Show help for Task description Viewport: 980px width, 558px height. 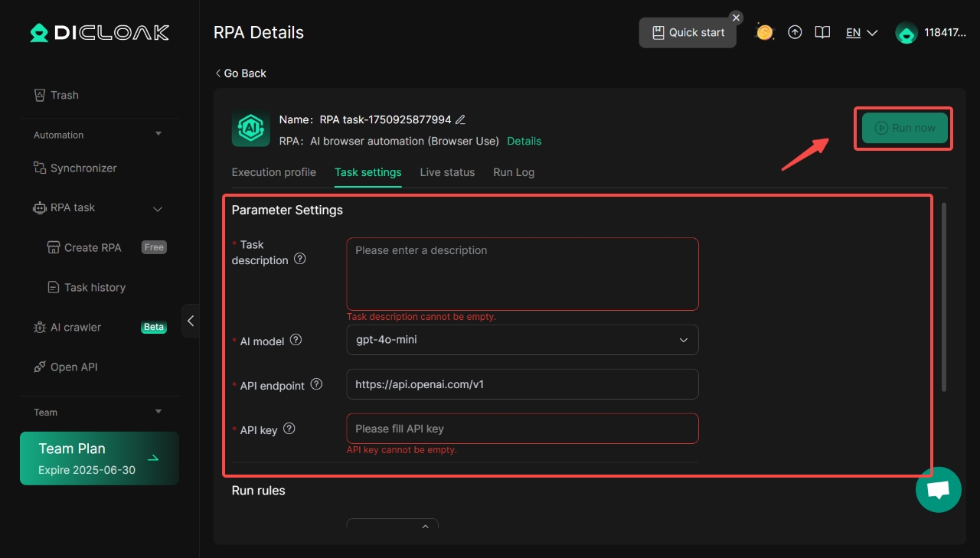pyautogui.click(x=300, y=259)
